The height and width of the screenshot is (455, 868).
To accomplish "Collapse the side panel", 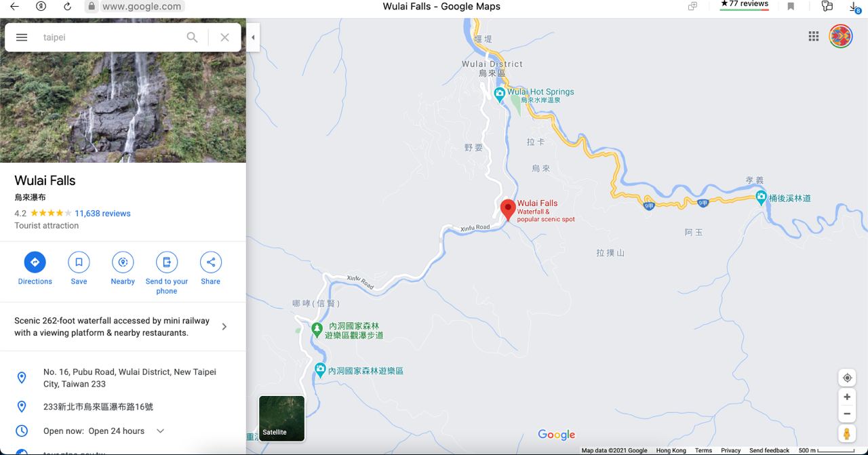I will (253, 37).
